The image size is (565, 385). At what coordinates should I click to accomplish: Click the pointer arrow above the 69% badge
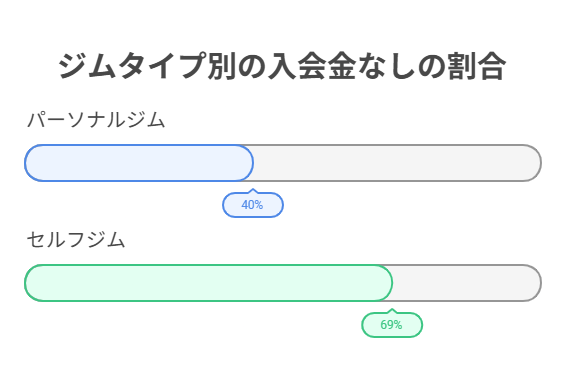tap(392, 310)
